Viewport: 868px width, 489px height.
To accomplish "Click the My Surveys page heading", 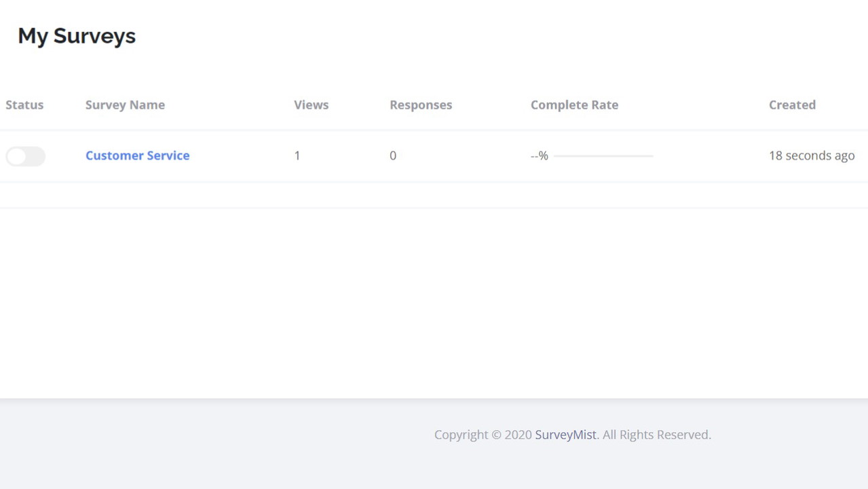I will pos(77,36).
